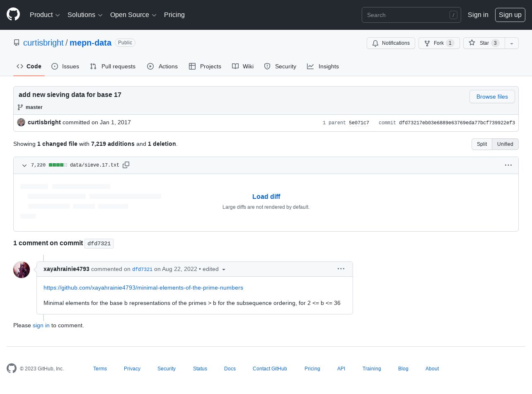Open the Training footer link
The image size is (532, 394).
tap(372, 369)
